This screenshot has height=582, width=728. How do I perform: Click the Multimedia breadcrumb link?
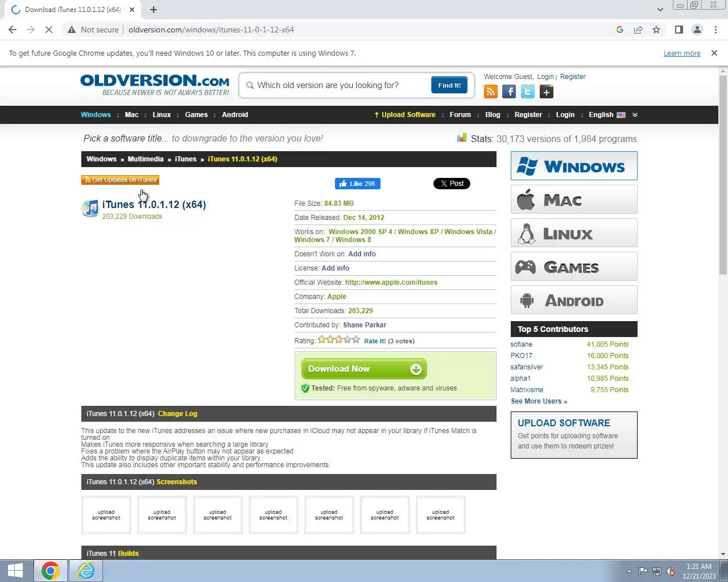tap(146, 159)
